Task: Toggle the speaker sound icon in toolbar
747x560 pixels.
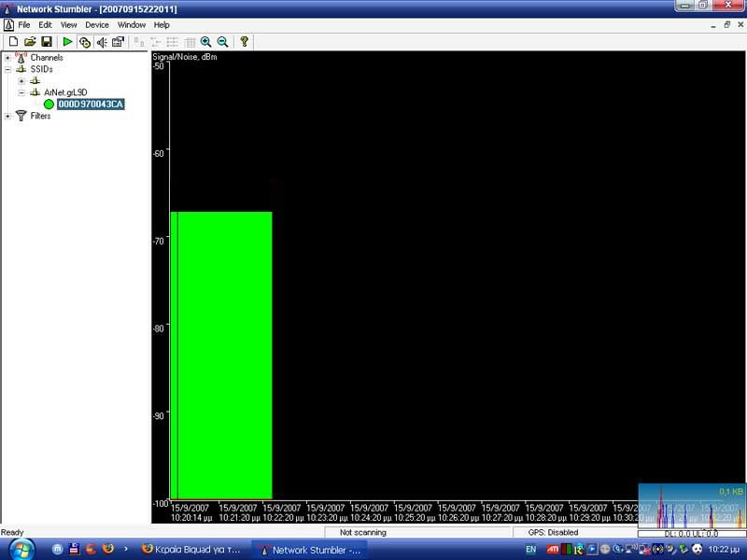Action: 102,42
